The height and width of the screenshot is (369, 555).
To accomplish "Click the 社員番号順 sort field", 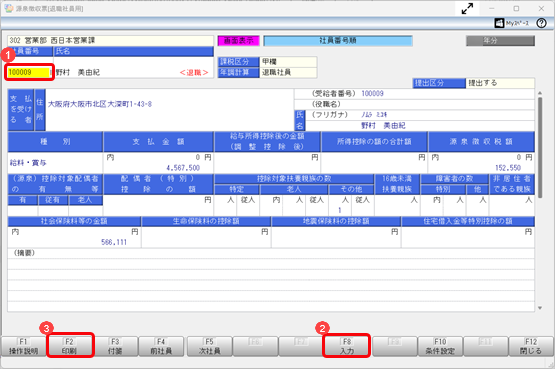I will pos(338,41).
